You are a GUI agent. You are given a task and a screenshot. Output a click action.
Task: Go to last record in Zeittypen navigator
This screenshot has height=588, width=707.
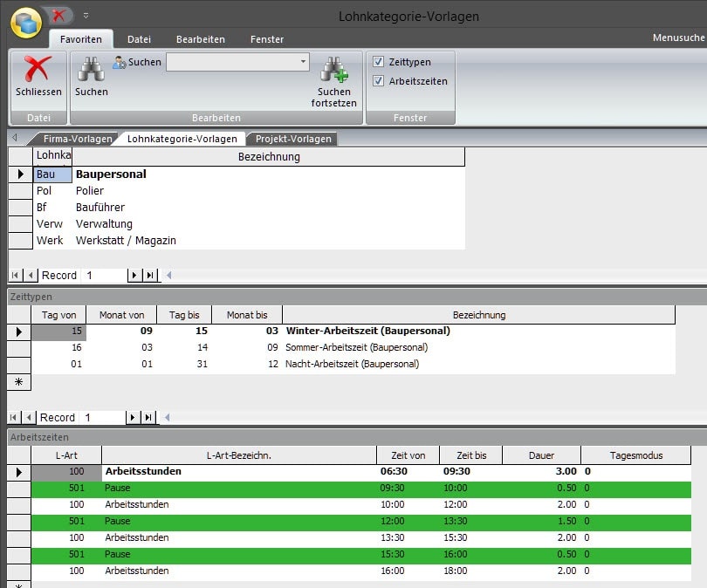coord(148,418)
